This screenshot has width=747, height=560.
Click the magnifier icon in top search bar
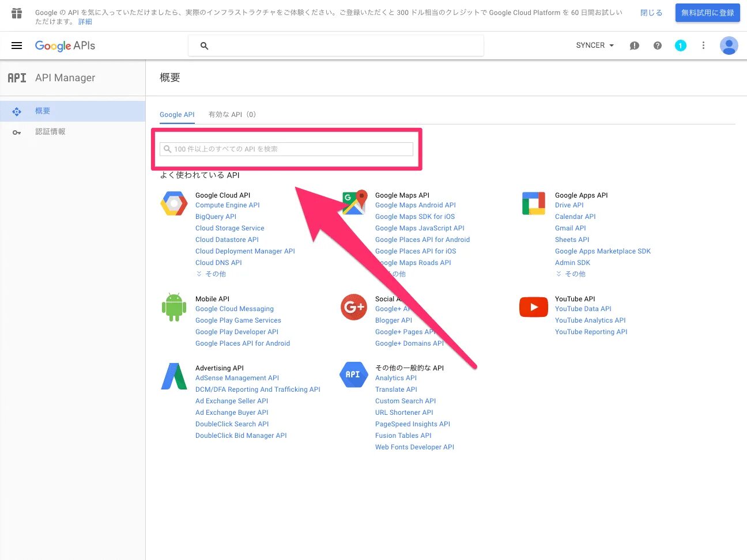204,46
